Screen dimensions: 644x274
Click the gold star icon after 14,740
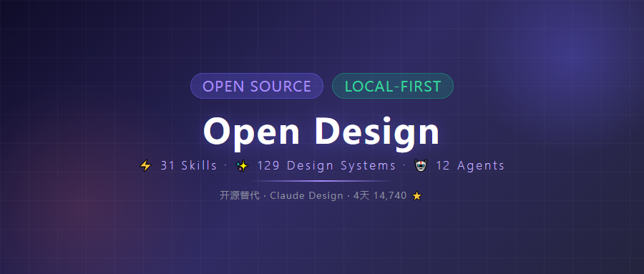click(x=417, y=196)
